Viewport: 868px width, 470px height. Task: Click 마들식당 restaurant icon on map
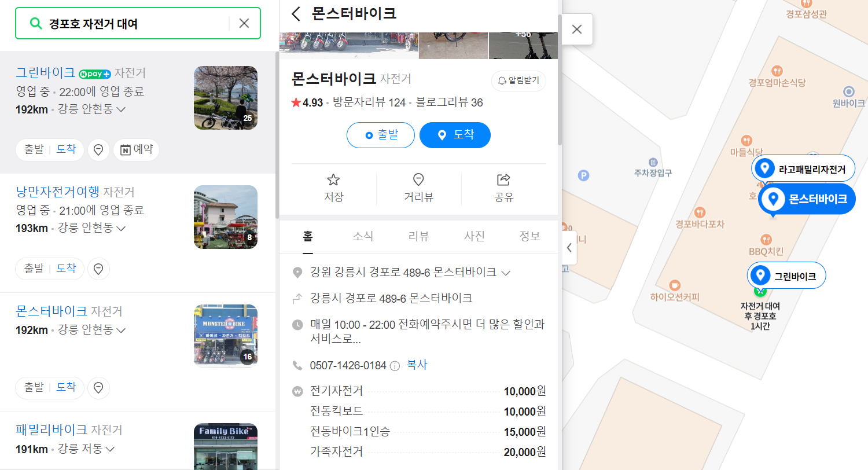click(x=746, y=140)
